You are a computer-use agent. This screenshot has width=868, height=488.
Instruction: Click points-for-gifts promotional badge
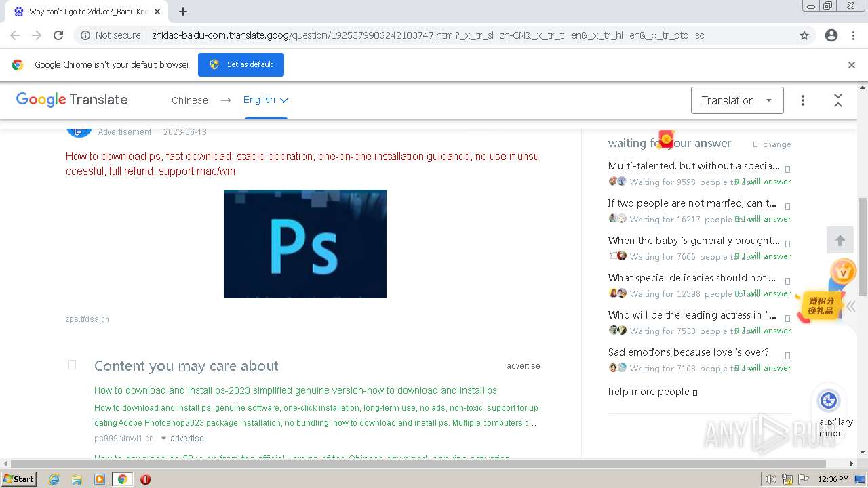pyautogui.click(x=821, y=306)
